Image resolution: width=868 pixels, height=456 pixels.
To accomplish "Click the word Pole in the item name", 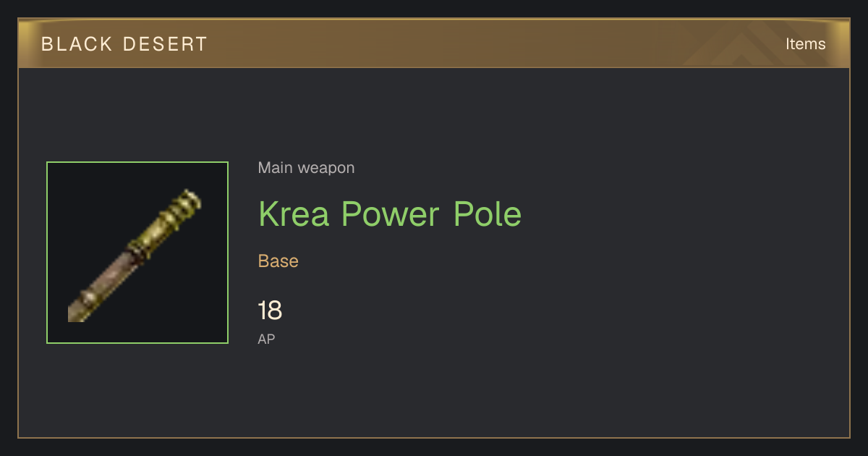I will [x=488, y=214].
